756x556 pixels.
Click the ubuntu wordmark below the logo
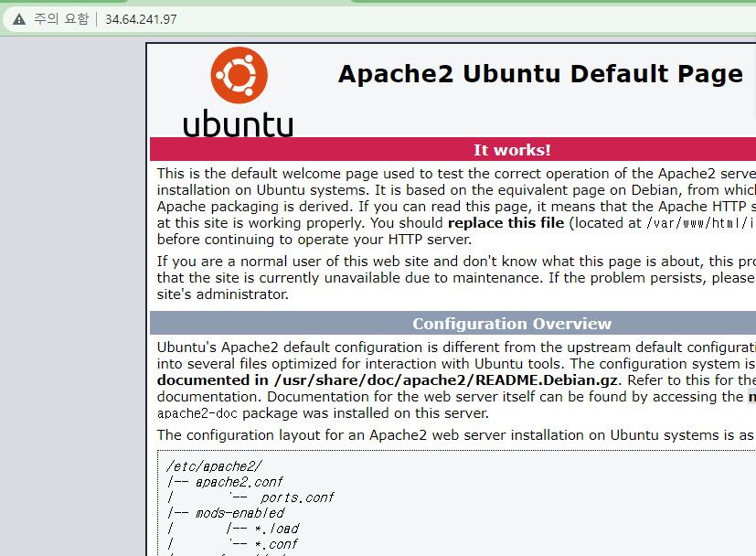click(x=239, y=123)
